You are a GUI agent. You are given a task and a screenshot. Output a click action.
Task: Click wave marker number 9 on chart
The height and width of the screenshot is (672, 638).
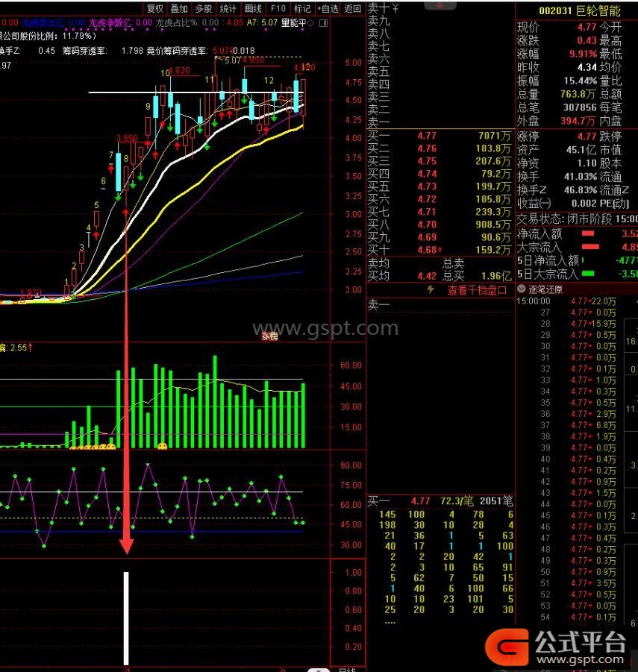[x=148, y=106]
